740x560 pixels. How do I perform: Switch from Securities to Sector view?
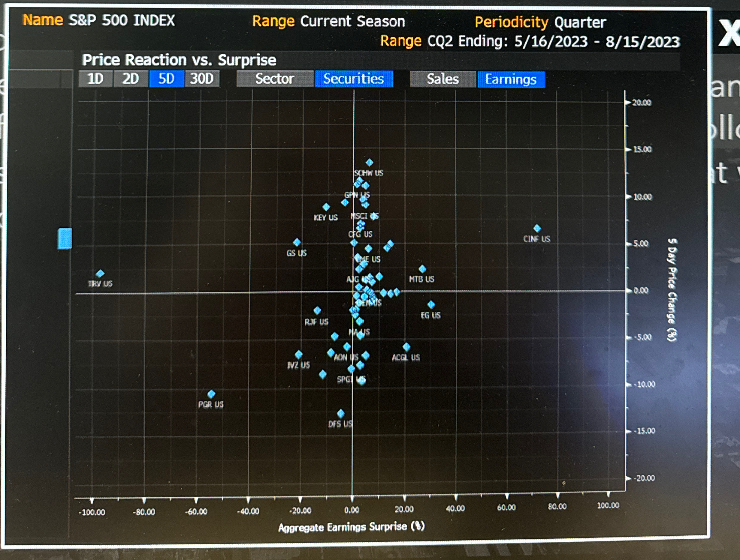[274, 79]
